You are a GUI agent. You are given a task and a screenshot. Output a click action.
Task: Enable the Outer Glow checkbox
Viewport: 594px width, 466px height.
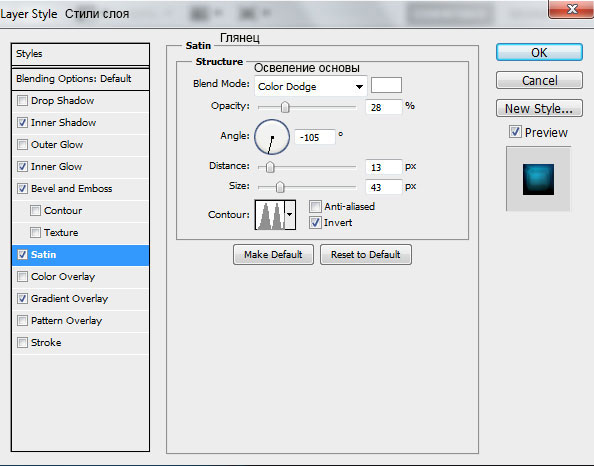22,144
